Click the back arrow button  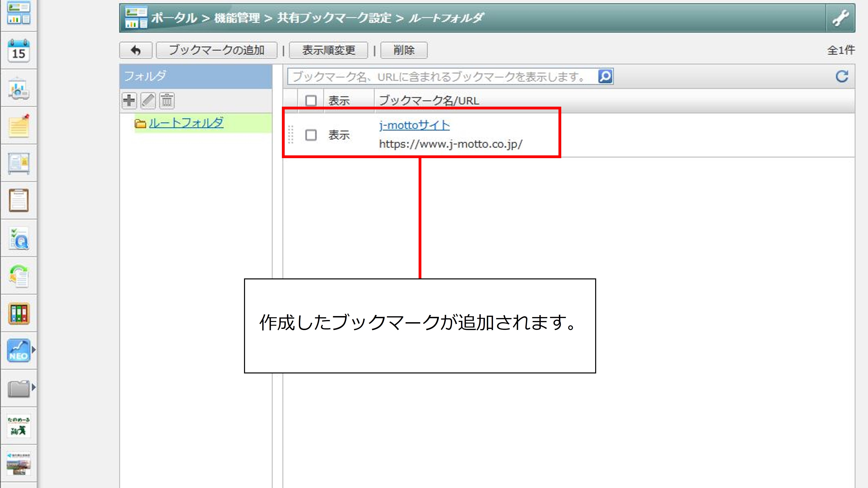pyautogui.click(x=136, y=50)
